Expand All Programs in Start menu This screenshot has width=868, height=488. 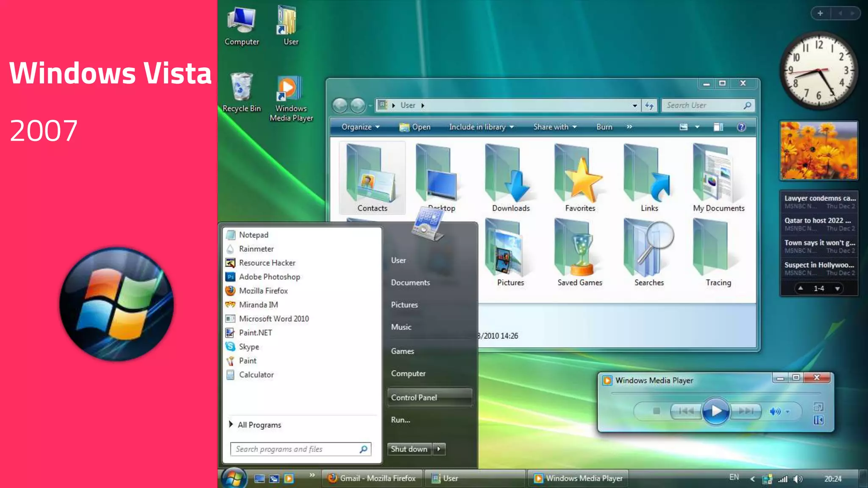pos(256,425)
